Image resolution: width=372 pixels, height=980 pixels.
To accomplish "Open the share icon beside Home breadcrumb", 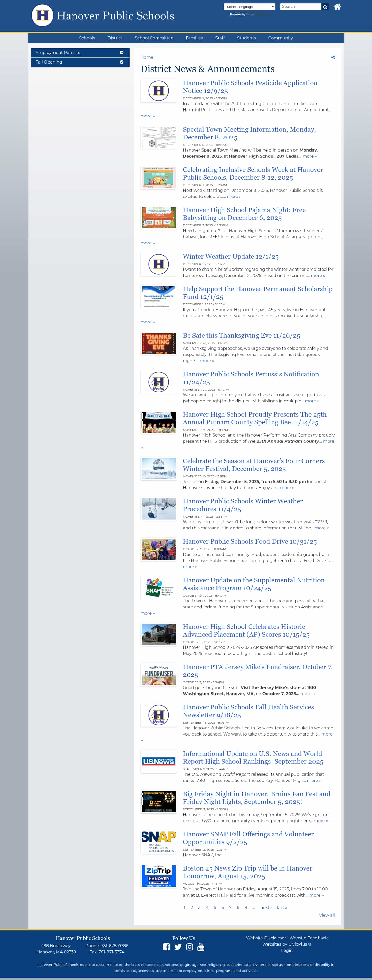I will click(x=333, y=57).
